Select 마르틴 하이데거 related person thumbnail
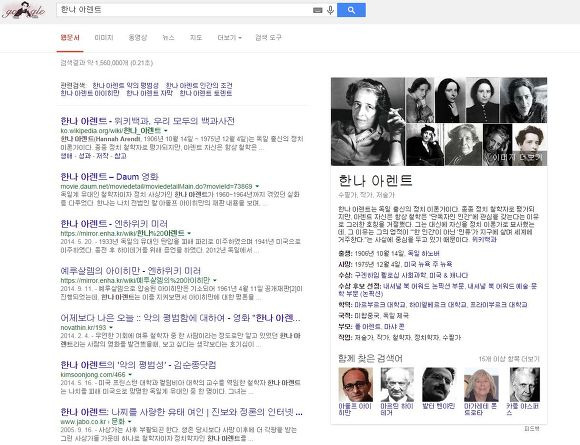580x445 pixels. tap(397, 384)
